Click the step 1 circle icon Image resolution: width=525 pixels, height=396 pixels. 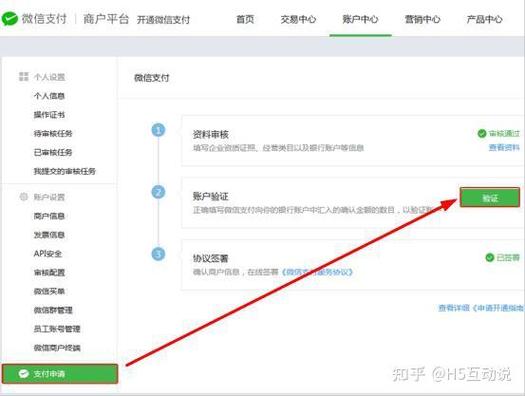(x=158, y=130)
